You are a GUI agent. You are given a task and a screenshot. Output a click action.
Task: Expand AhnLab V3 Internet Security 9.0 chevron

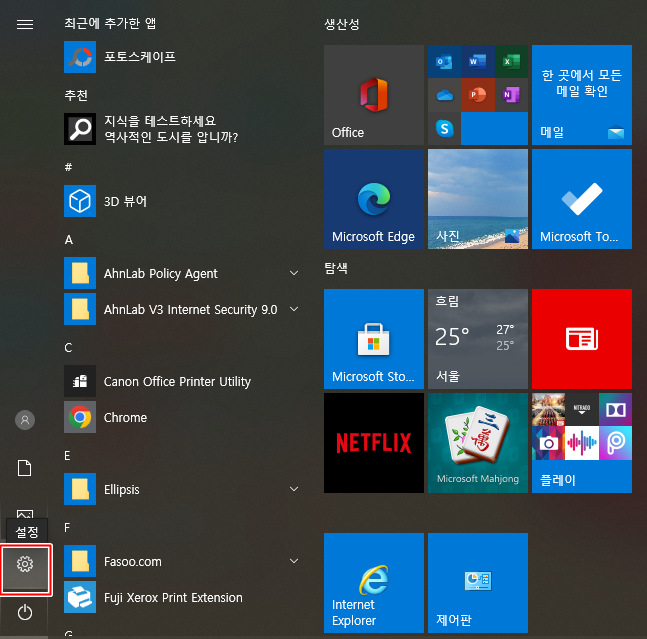[x=294, y=309]
